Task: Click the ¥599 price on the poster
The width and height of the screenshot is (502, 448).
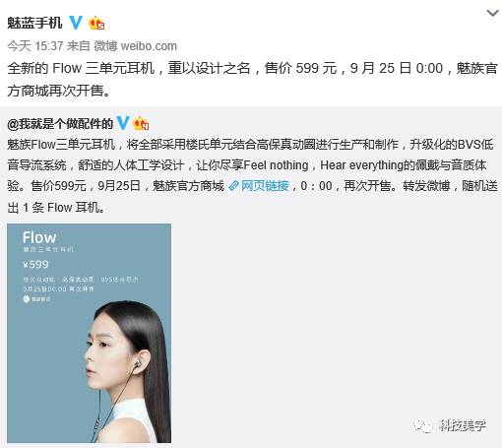Action: pos(35,264)
